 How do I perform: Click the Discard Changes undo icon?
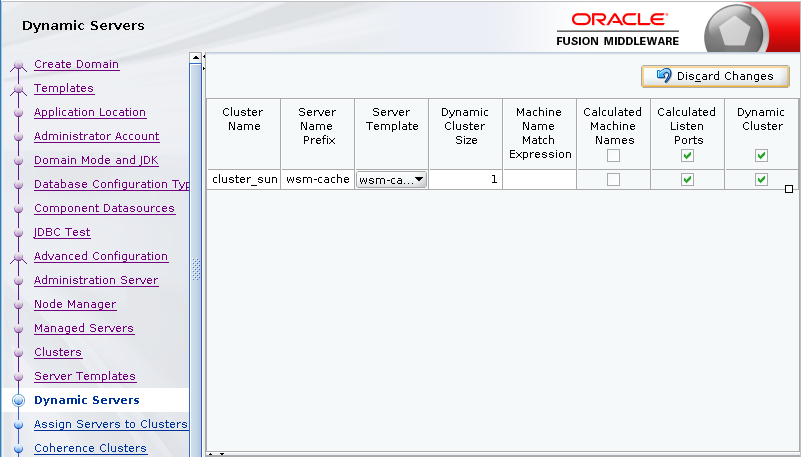pos(663,76)
